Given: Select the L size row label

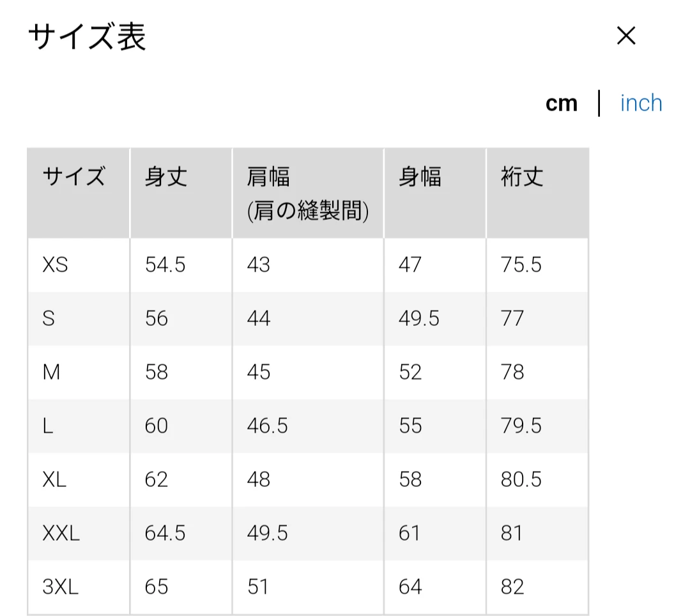Looking at the screenshot, I should point(47,426).
